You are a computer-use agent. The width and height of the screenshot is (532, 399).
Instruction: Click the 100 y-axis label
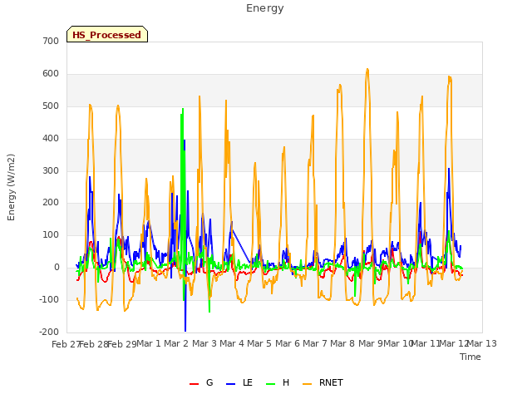(51, 234)
